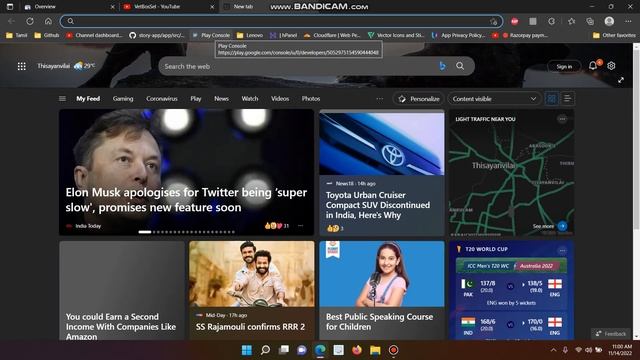
Task: Open the Collections icon in toolbar
Action: tap(590, 21)
